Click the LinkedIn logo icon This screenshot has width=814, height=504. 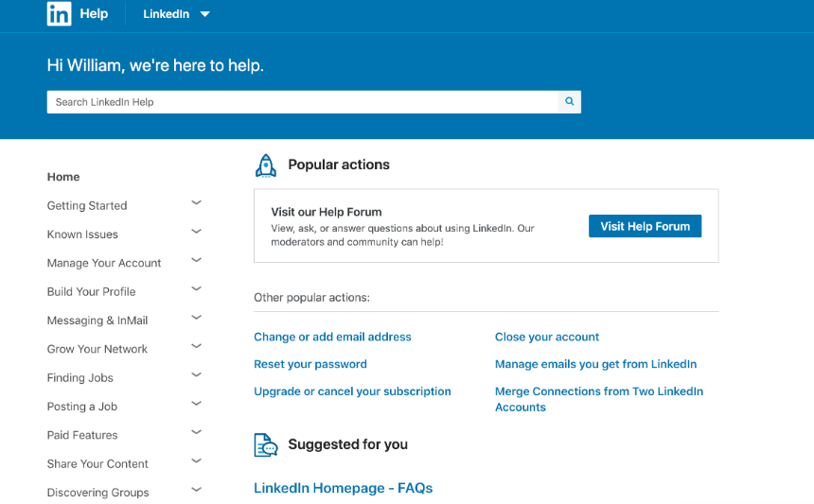[60, 13]
